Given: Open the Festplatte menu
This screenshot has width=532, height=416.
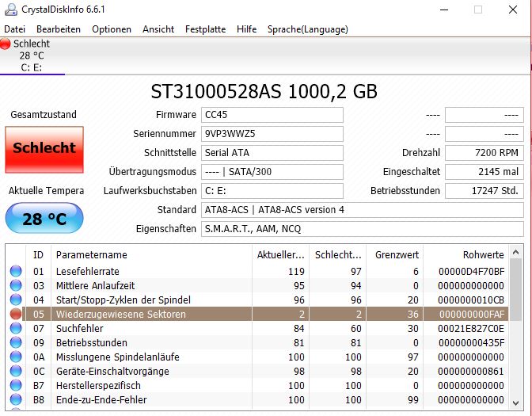Looking at the screenshot, I should click(x=205, y=29).
